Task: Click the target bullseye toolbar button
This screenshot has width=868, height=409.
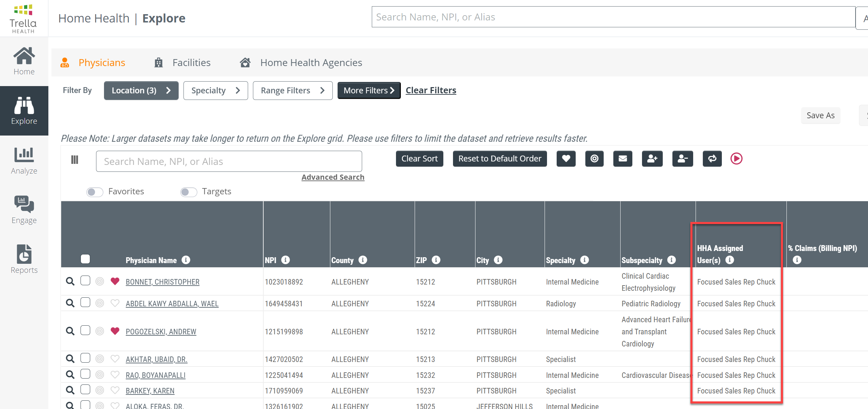Action: tap(594, 159)
